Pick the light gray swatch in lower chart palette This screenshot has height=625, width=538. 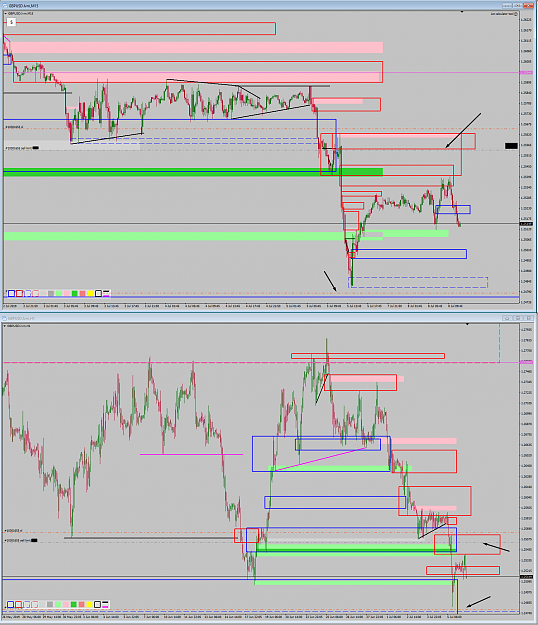[42, 604]
